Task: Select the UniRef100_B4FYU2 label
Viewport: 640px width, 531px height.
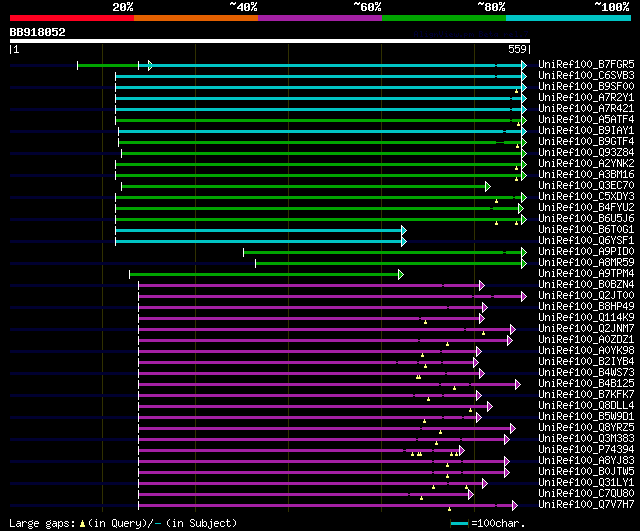Action: [x=586, y=208]
